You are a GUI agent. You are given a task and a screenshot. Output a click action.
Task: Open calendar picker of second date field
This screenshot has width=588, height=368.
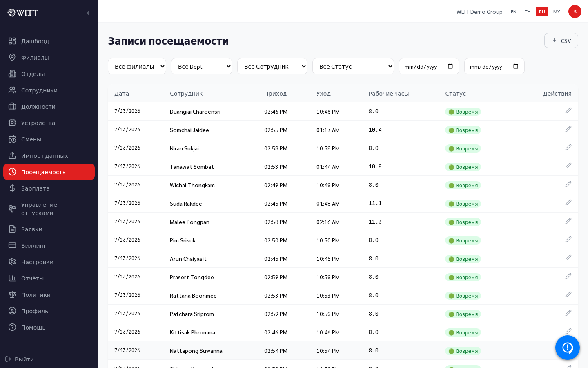[516, 66]
